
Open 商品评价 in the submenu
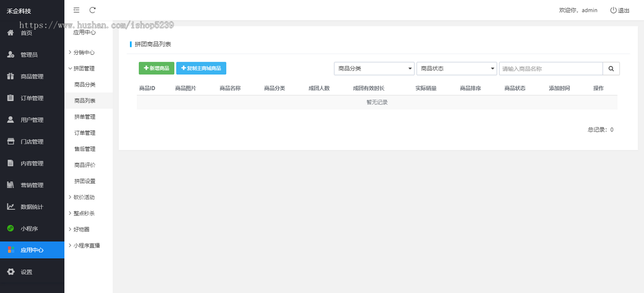(x=89, y=165)
